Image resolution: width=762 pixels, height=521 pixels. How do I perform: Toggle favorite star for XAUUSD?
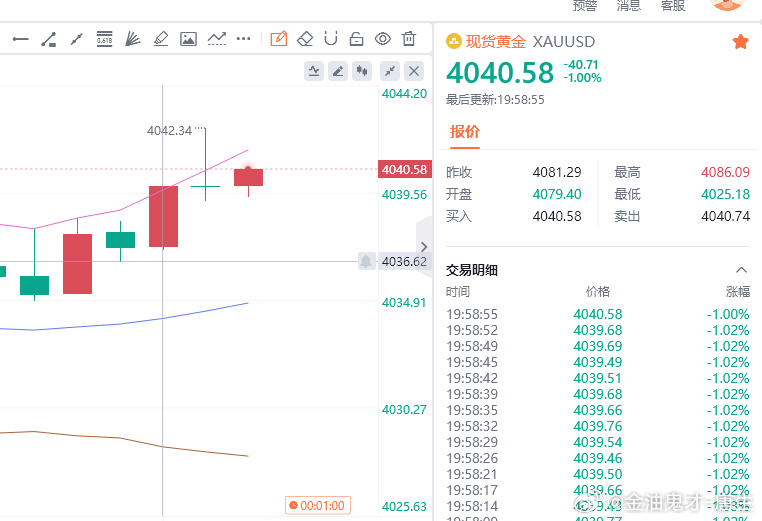click(x=741, y=42)
